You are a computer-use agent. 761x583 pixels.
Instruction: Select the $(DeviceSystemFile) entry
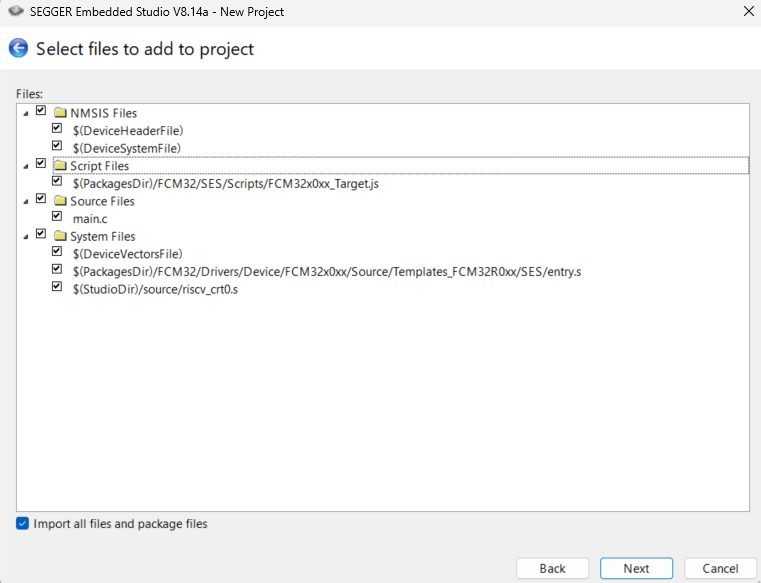(126, 148)
